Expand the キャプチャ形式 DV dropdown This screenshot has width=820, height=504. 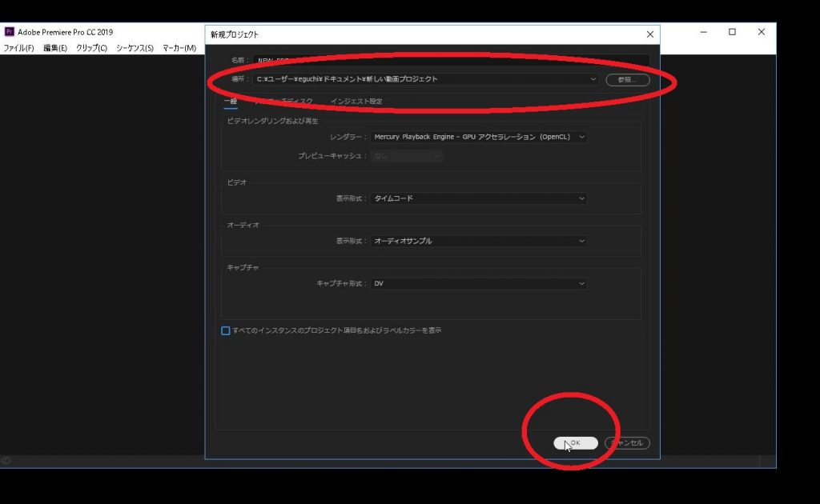[581, 283]
